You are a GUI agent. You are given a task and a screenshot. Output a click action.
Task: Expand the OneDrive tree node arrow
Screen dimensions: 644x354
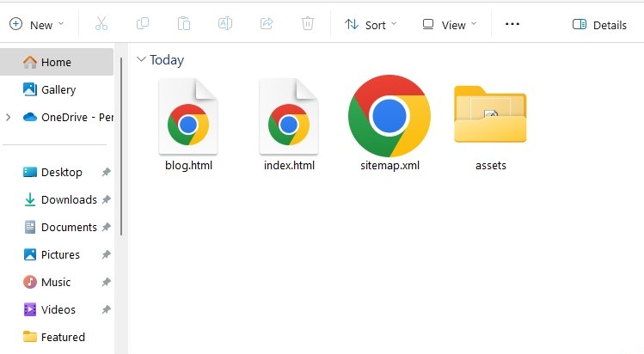9,118
